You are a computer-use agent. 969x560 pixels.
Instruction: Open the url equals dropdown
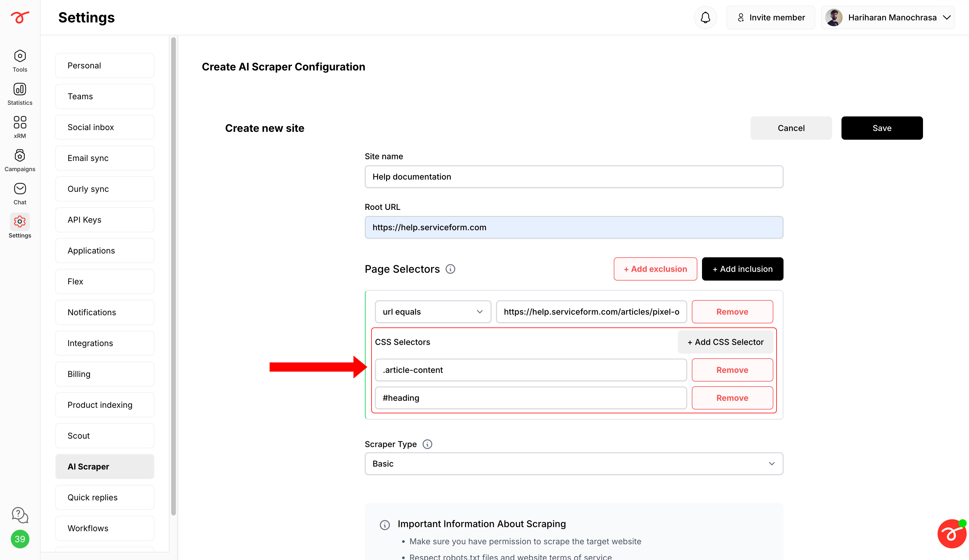coord(433,312)
